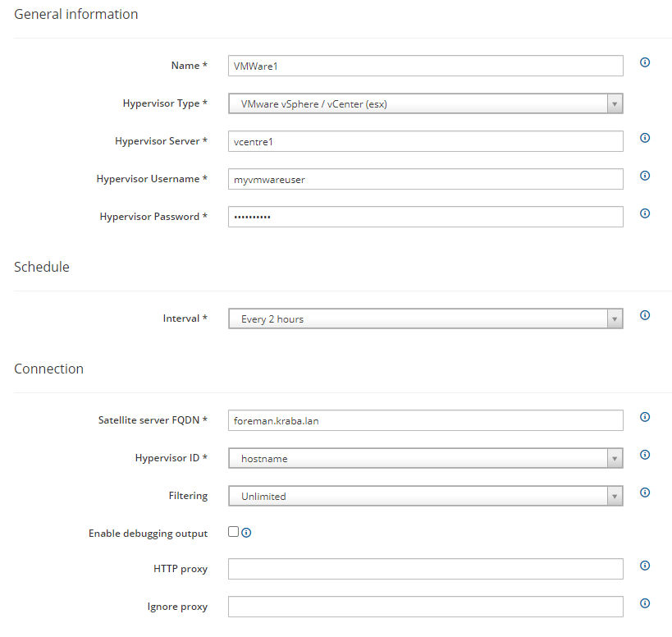Image resolution: width=672 pixels, height=637 pixels.
Task: Focus the Hypervisor Server field with vcentre1
Action: [x=426, y=141]
